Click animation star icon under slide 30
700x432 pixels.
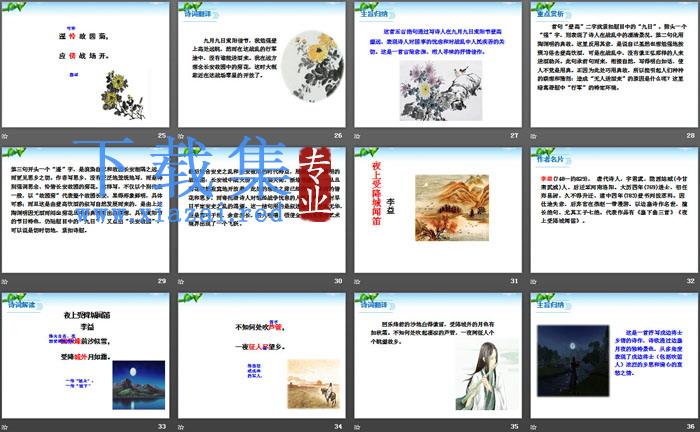181,281
